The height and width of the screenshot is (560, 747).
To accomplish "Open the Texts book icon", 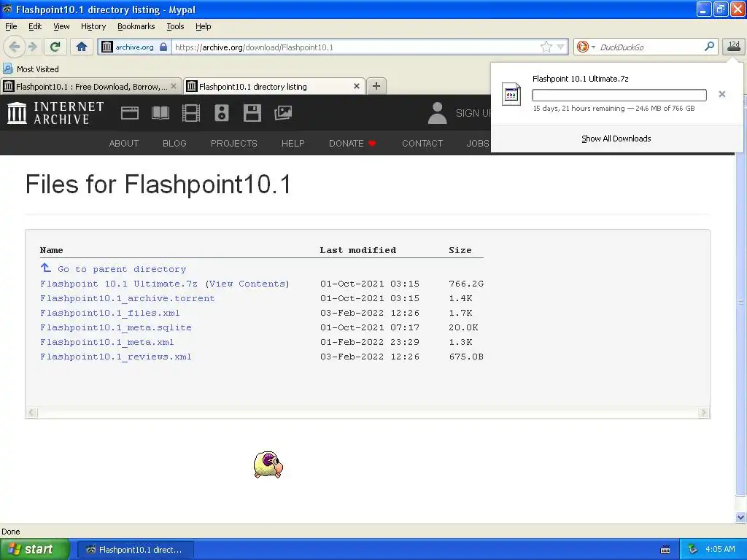I will (x=160, y=113).
